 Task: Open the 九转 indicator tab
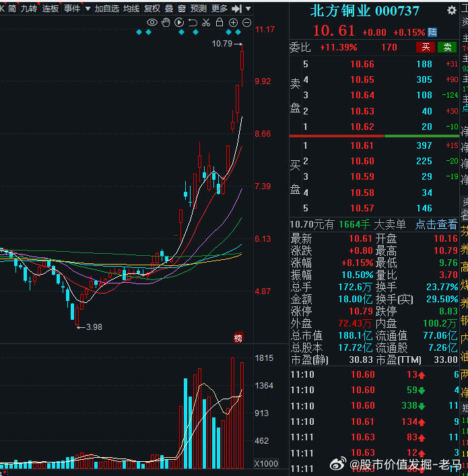click(x=29, y=9)
